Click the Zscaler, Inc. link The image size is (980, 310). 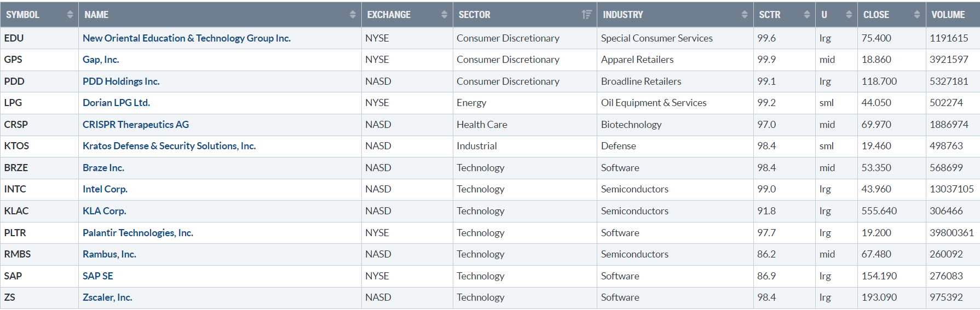pos(107,297)
